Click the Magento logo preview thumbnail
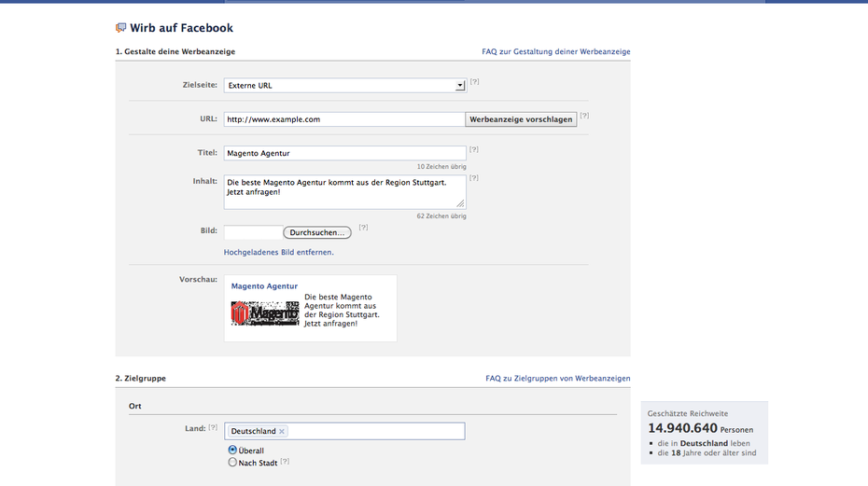The width and height of the screenshot is (868, 486). pyautogui.click(x=265, y=313)
